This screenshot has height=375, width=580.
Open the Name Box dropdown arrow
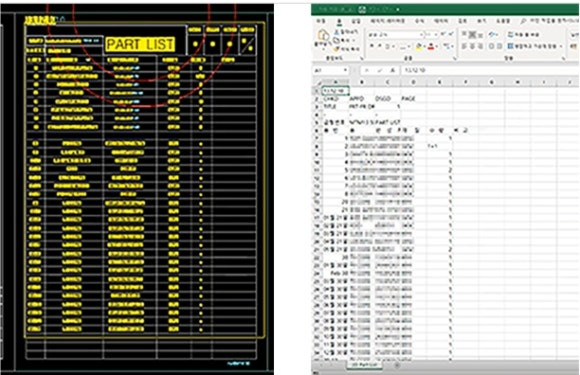345,70
